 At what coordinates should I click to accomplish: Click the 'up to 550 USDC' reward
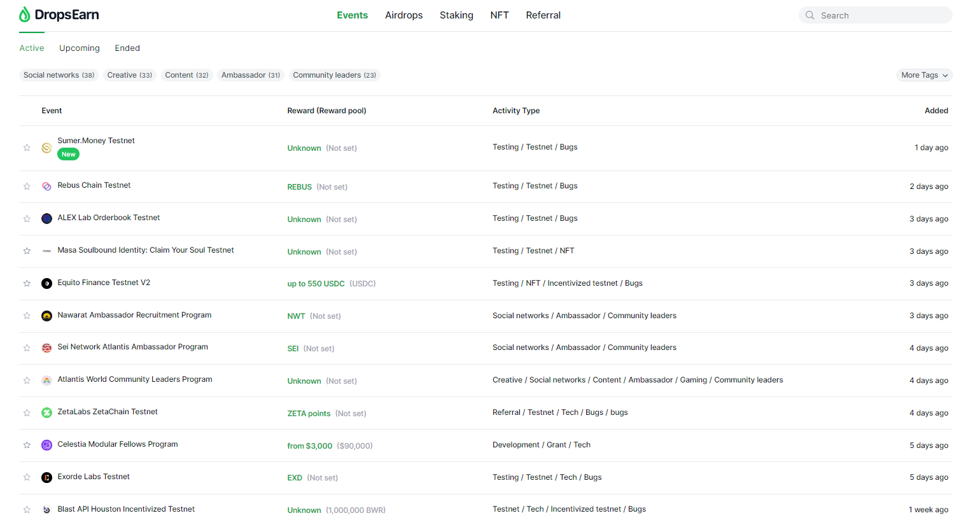316,284
